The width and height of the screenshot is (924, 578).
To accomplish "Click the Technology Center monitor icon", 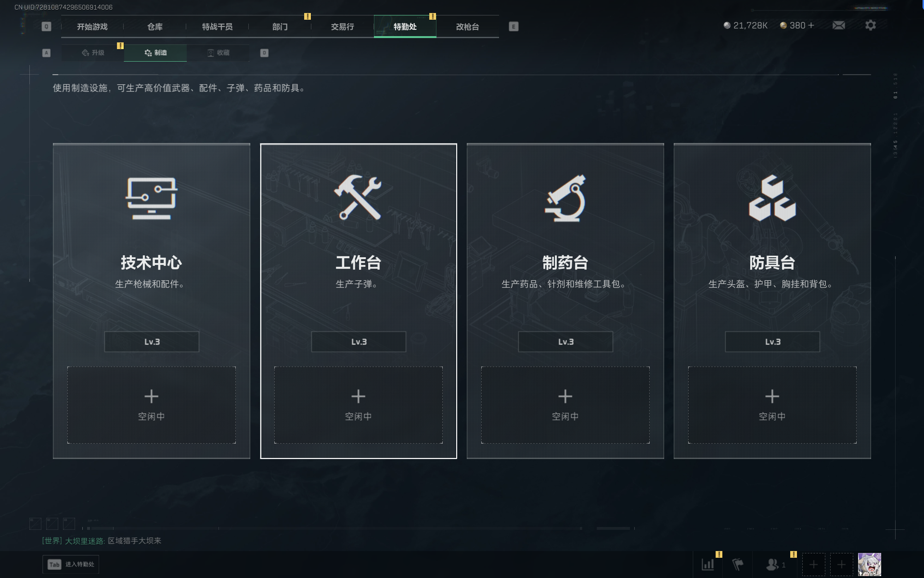I will point(152,198).
